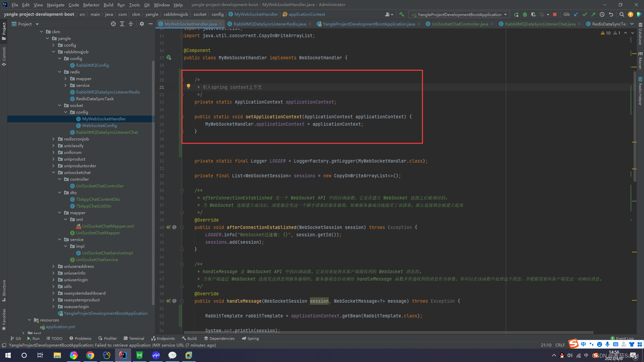Screen dimensions: 644x362
Task: Hide the Project tool window
Action: [151, 24]
